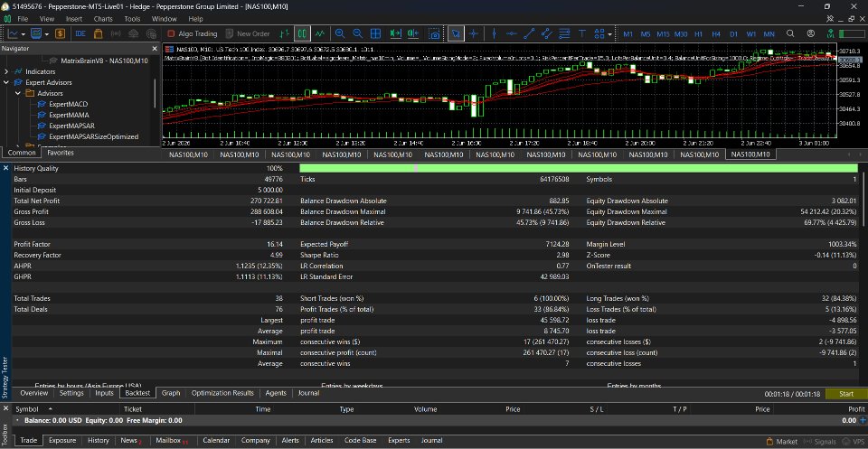Open the objects dropdown arrow
868x449 pixels.
[609, 33]
